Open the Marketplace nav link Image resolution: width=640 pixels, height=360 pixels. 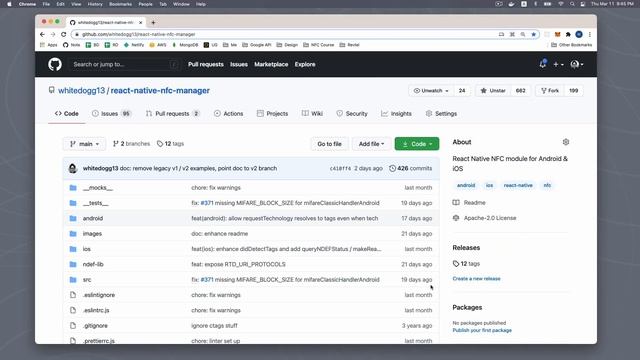tap(271, 64)
